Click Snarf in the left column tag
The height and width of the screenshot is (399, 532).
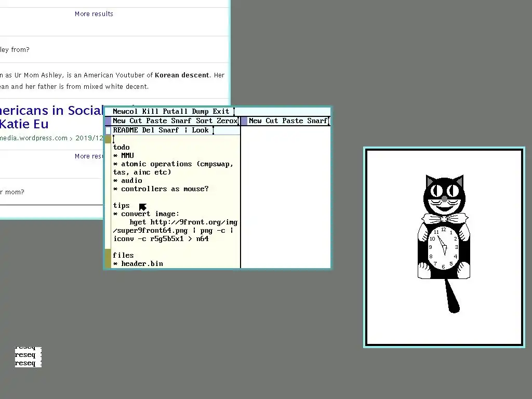181,121
